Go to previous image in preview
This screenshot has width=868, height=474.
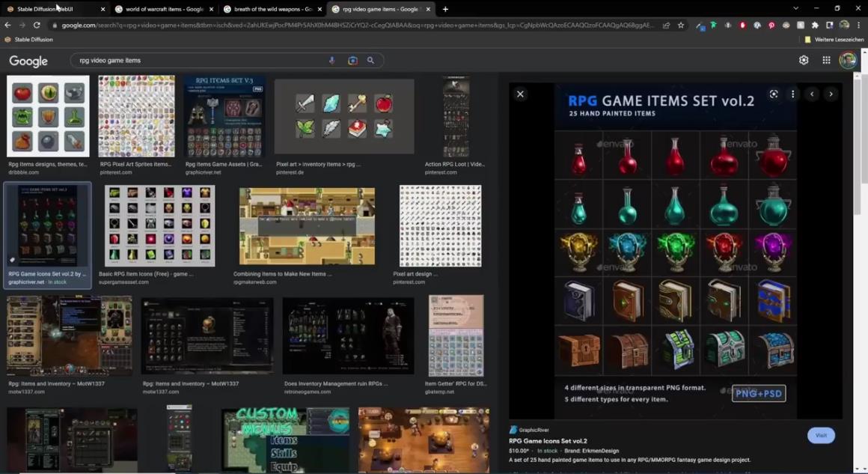(x=812, y=94)
